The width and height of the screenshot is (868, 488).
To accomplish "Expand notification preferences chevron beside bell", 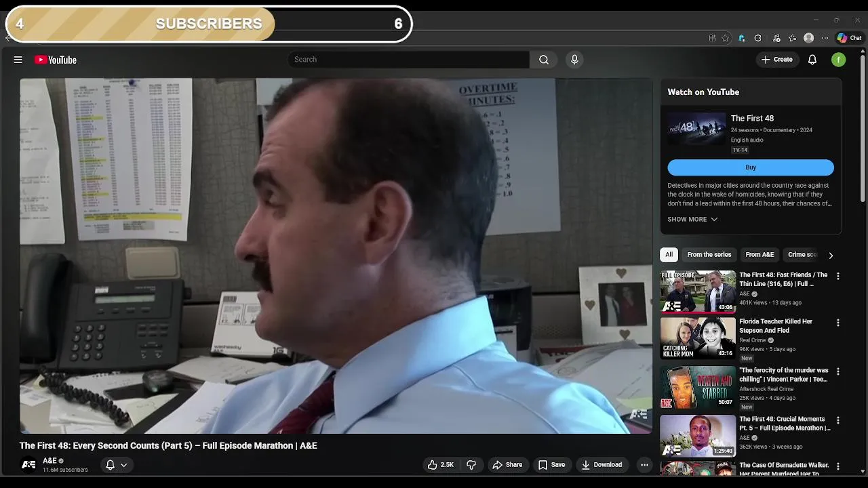I will pyautogui.click(x=124, y=465).
